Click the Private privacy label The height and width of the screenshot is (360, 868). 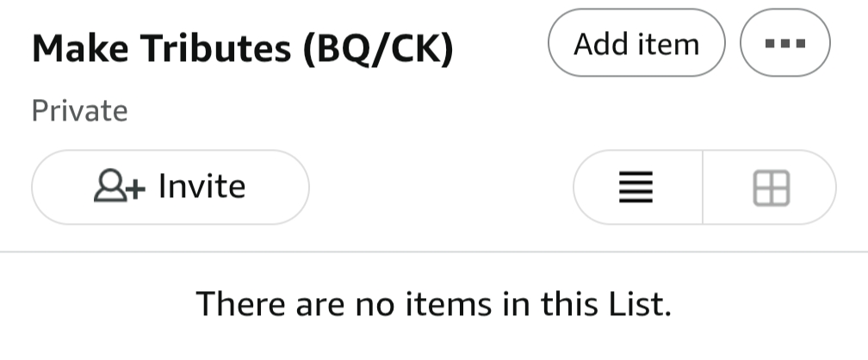[x=79, y=110]
